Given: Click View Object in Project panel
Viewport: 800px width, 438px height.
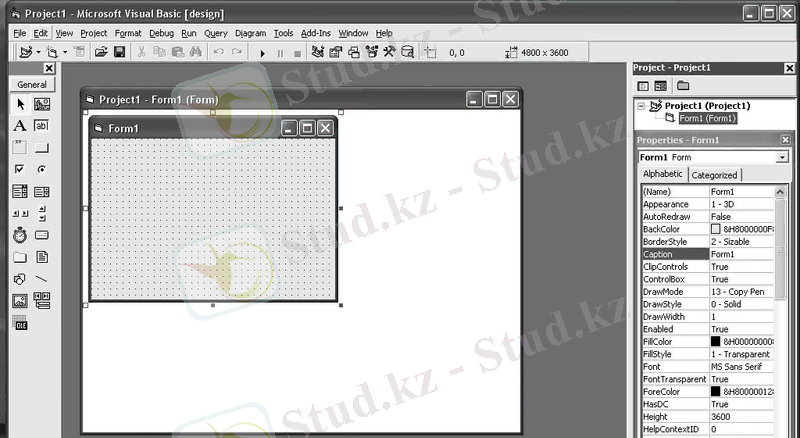Looking at the screenshot, I should coord(661,86).
